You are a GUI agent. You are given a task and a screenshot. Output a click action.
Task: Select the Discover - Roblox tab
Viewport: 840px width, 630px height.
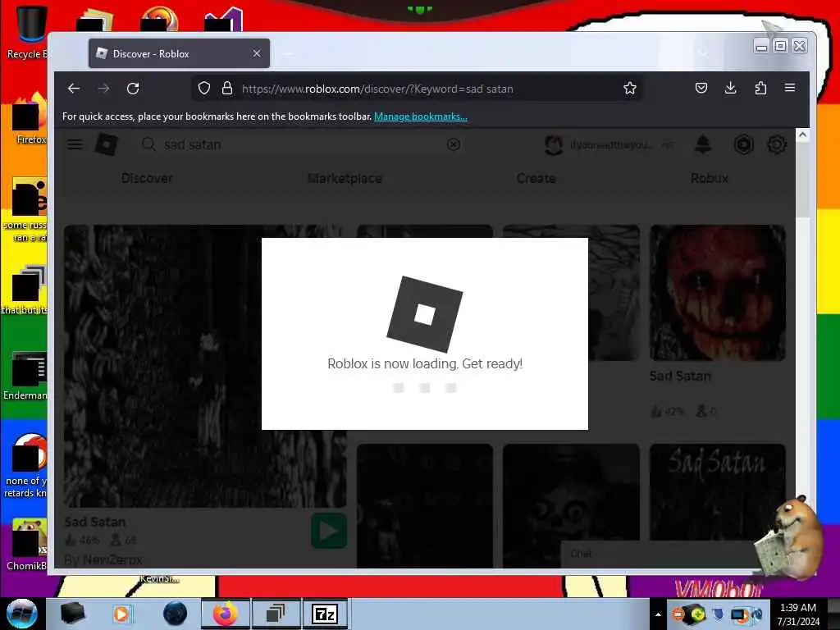[x=179, y=53]
